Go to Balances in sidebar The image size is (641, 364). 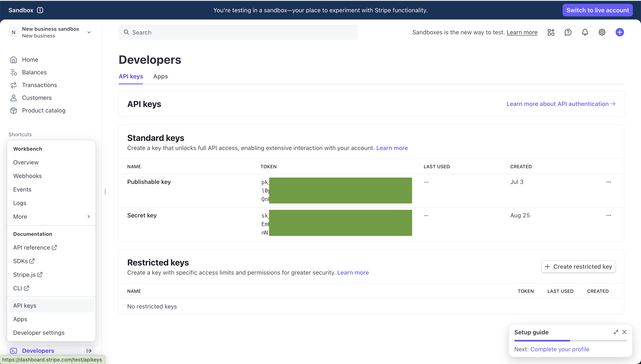34,72
